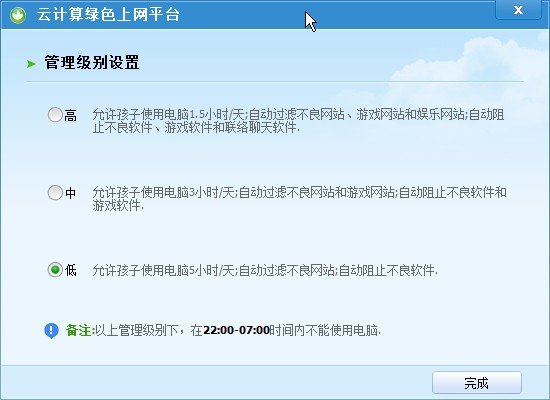Click the blue exclamation info icon
Screen dimensions: 550x400
pos(52,331)
